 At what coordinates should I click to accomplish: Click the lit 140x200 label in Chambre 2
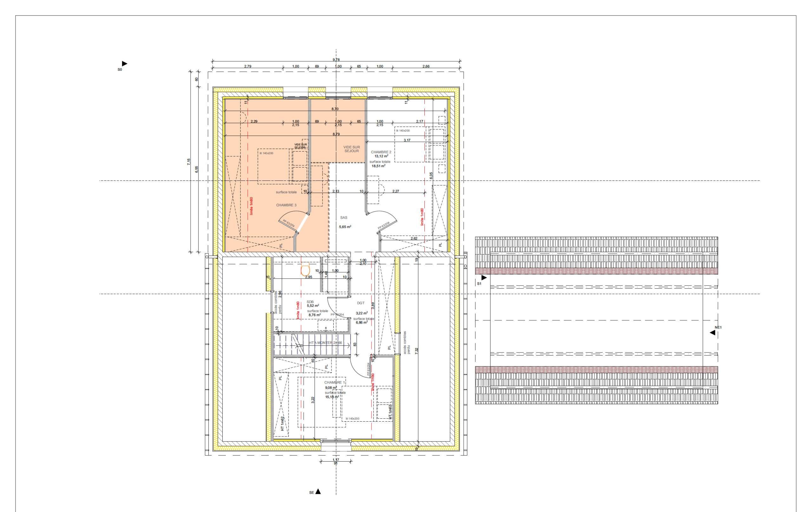(x=403, y=130)
